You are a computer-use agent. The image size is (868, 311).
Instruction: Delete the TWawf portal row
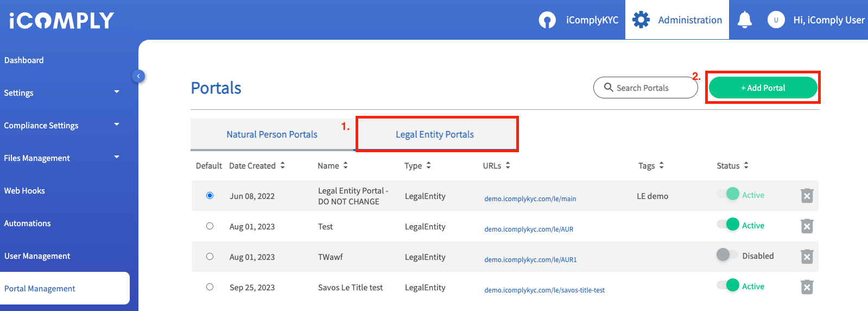click(807, 257)
